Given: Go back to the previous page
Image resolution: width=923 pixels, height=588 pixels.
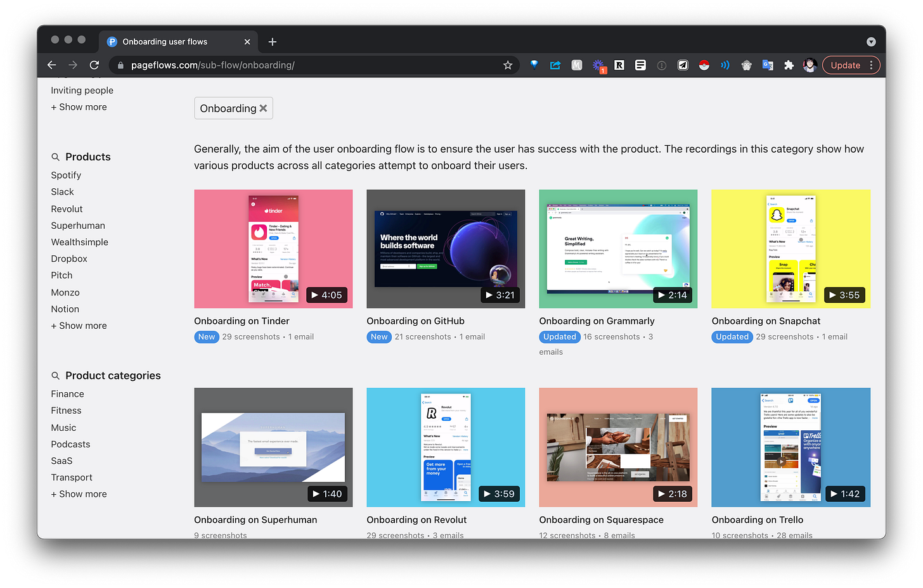Looking at the screenshot, I should pos(52,65).
